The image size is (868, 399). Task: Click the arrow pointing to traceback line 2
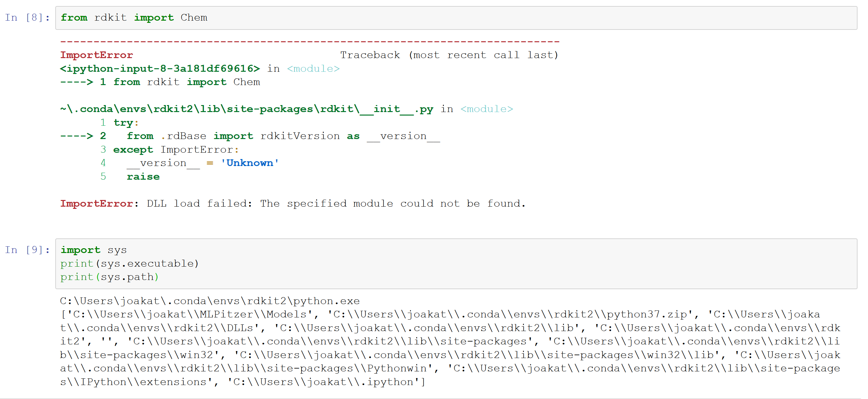77,136
